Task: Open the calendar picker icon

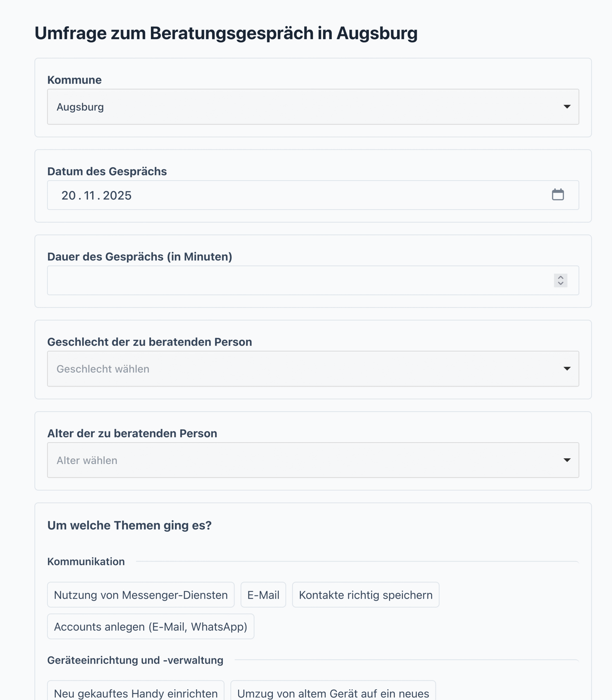Action: click(x=558, y=195)
